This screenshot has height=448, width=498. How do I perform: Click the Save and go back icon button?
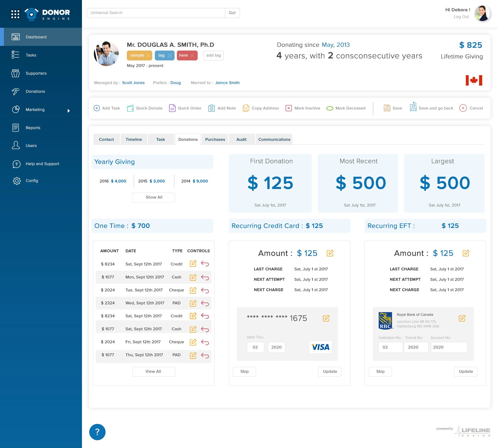414,108
